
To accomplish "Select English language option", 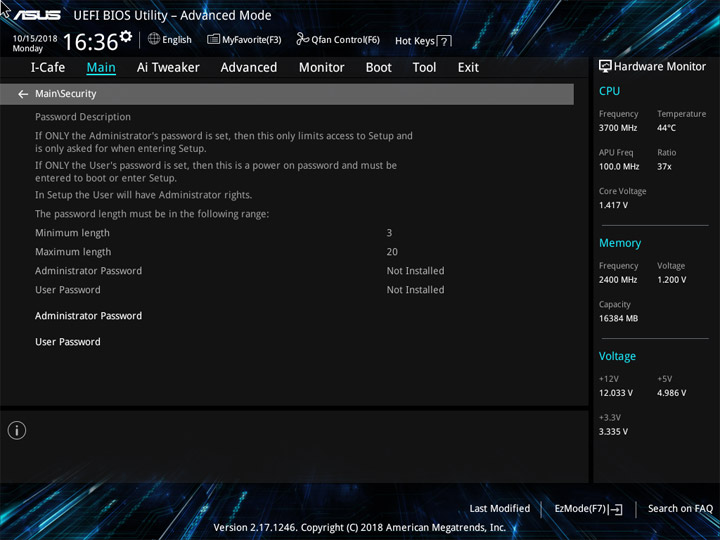I will click(x=177, y=40).
